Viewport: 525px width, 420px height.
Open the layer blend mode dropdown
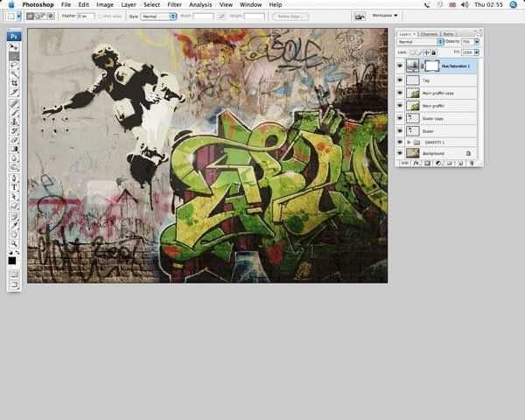click(x=420, y=42)
